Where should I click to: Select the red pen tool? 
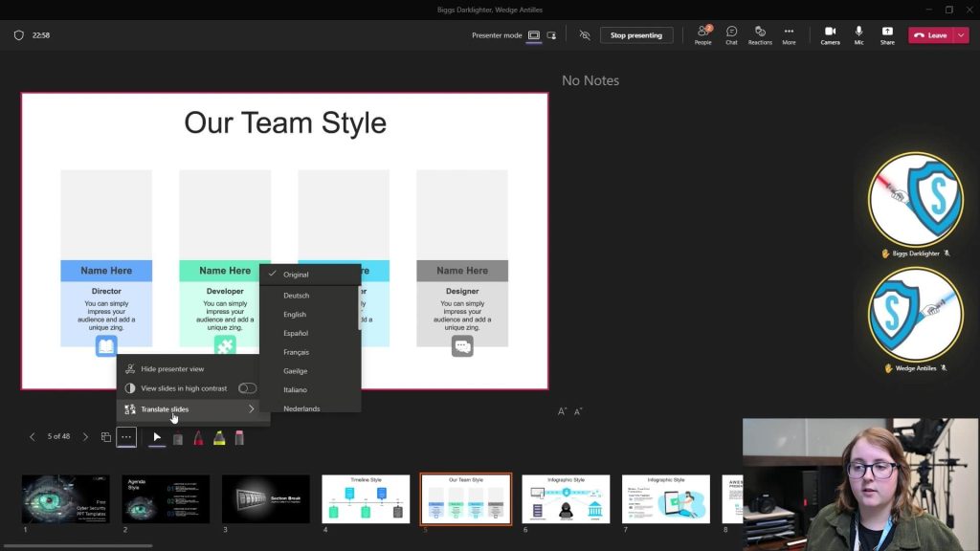[198, 438]
